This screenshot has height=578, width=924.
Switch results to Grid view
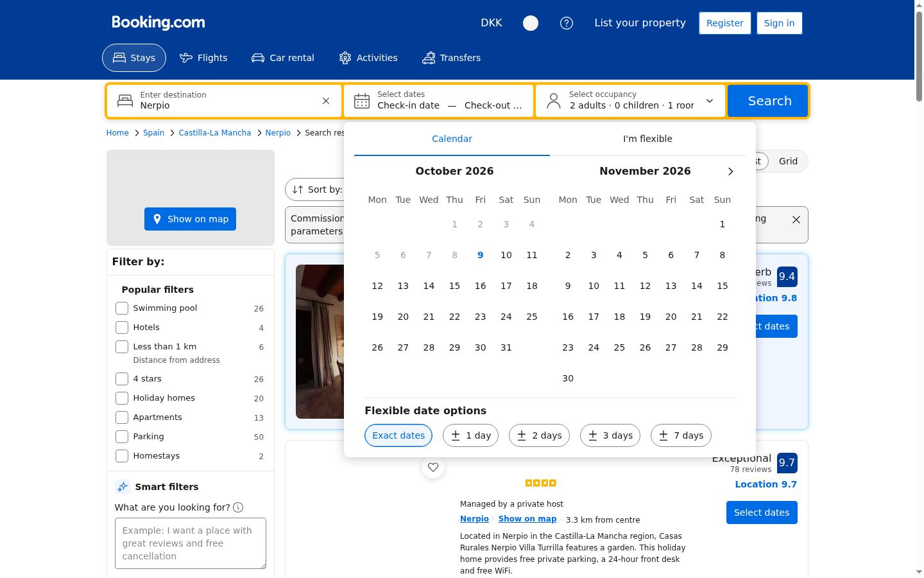point(788,161)
